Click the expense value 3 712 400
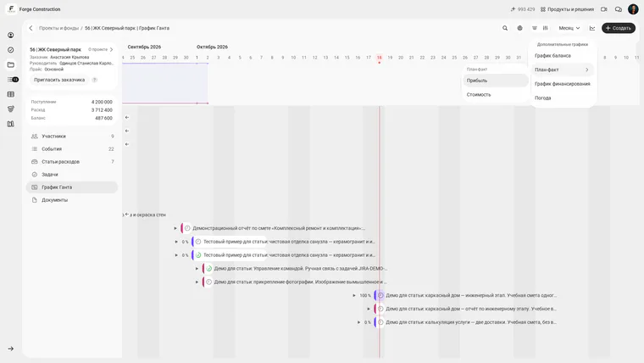The width and height of the screenshot is (644, 363). coord(102,109)
